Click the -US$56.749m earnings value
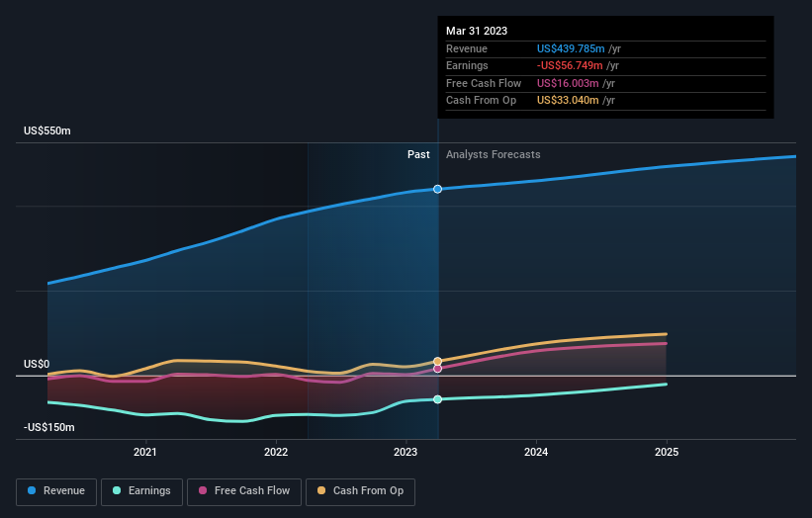 [x=570, y=65]
